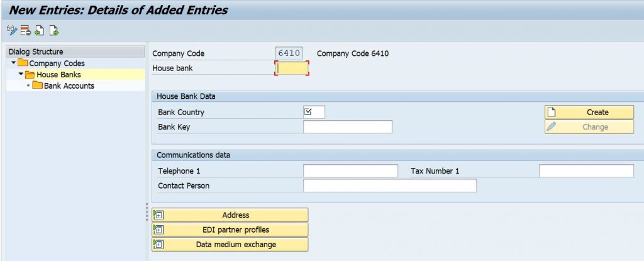This screenshot has height=261, width=644.
Task: Click the Bank Accounts folder icon
Action: point(37,86)
